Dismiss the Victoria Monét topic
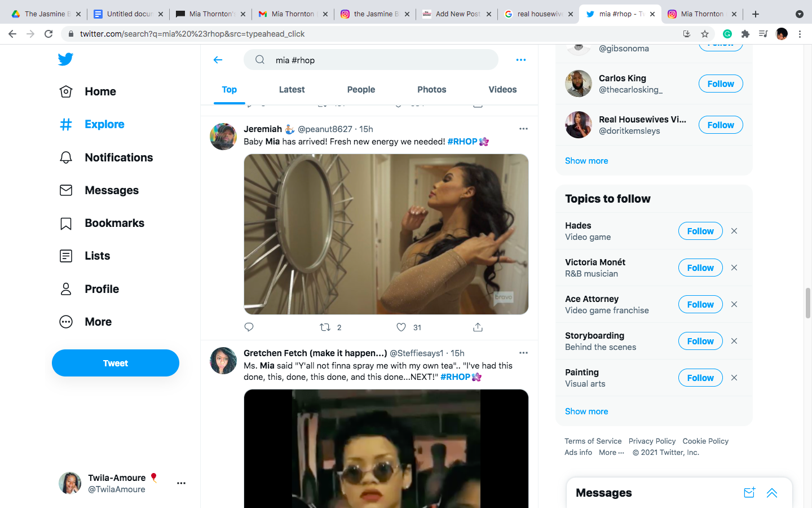Viewport: 812px width, 508px height. (x=734, y=268)
